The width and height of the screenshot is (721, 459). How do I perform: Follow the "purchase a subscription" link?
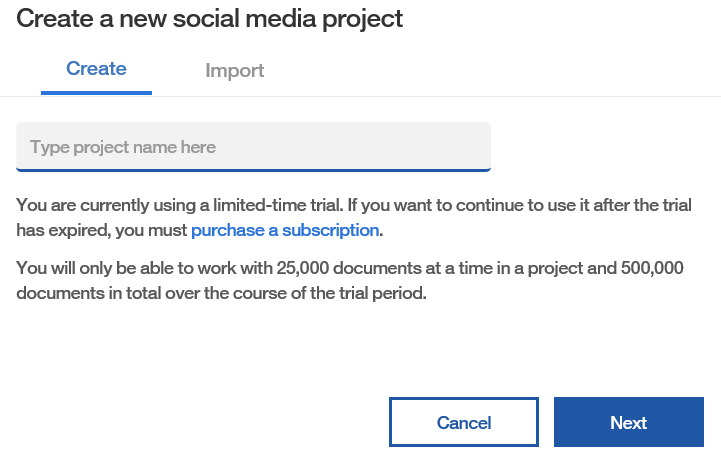[285, 230]
